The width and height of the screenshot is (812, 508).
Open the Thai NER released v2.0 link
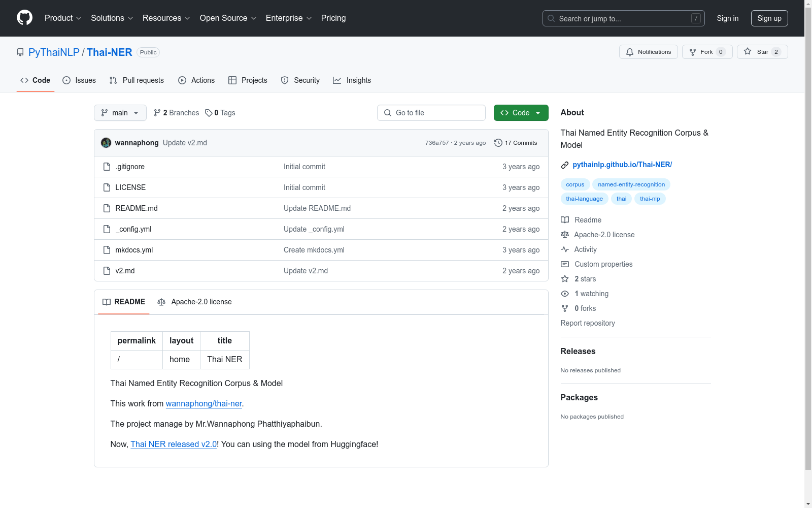pos(174,444)
